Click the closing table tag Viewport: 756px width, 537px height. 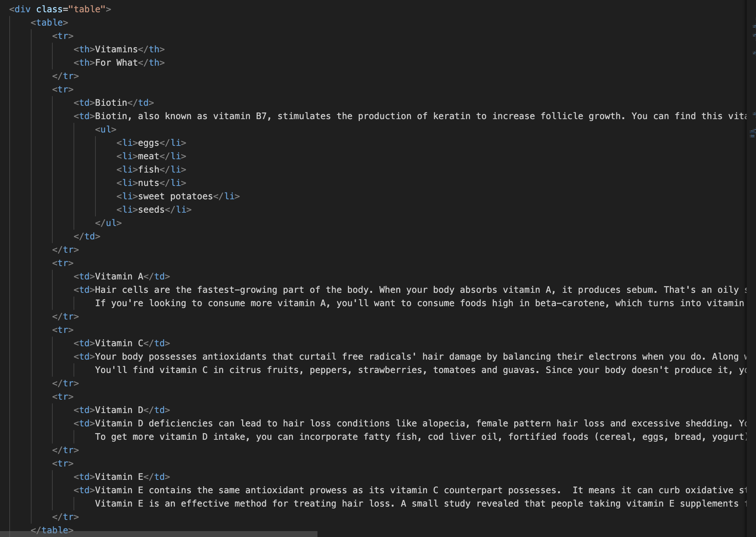[52, 530]
